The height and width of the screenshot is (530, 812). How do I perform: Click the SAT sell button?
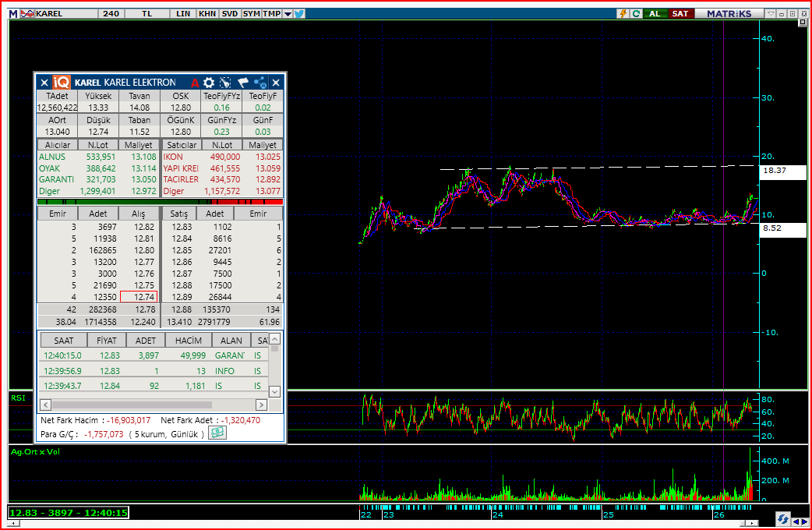tap(680, 13)
